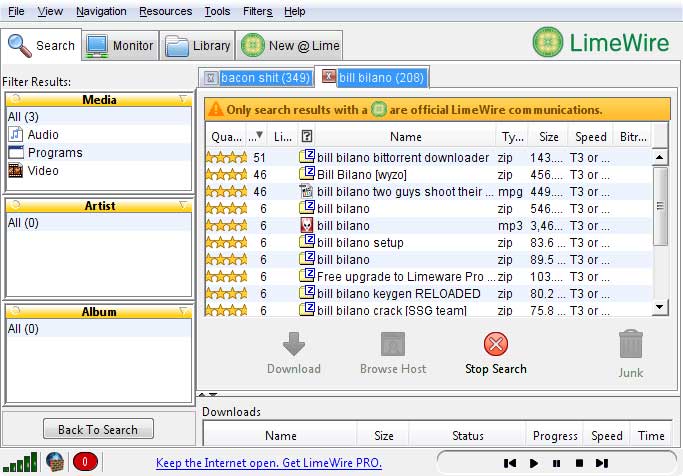Screen dimensions: 683x476
Task: Sort results by Speed column
Action: (591, 137)
